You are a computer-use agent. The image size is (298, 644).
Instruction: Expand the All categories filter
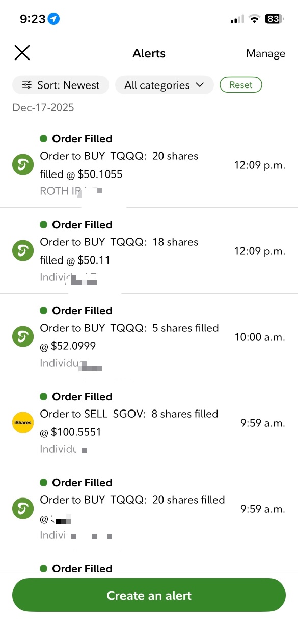coord(164,85)
